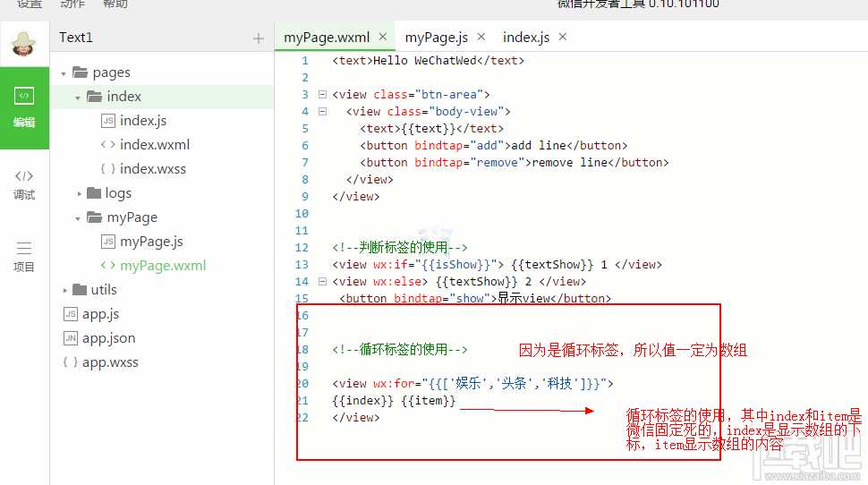This screenshot has height=485, width=868.
Task: Open index.wxml in the file tree
Action: pos(155,144)
